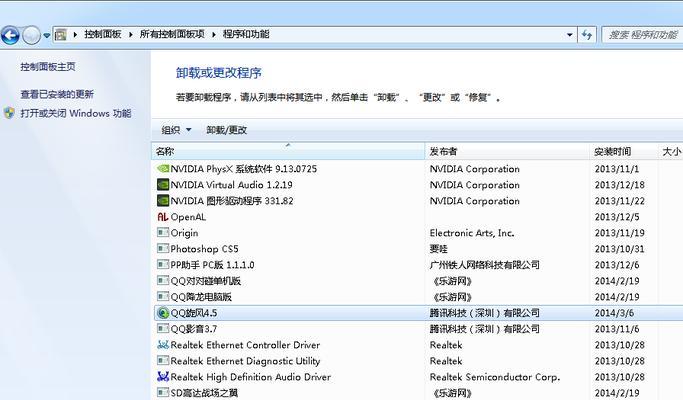Select the NVIDIA 图形驱动程序 331.82 icon
This screenshot has height=400, width=683.
162,201
